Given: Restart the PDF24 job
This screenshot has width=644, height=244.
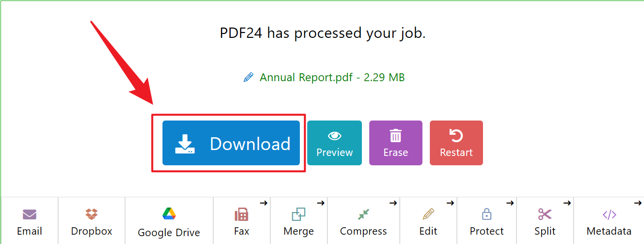Looking at the screenshot, I should 456,143.
